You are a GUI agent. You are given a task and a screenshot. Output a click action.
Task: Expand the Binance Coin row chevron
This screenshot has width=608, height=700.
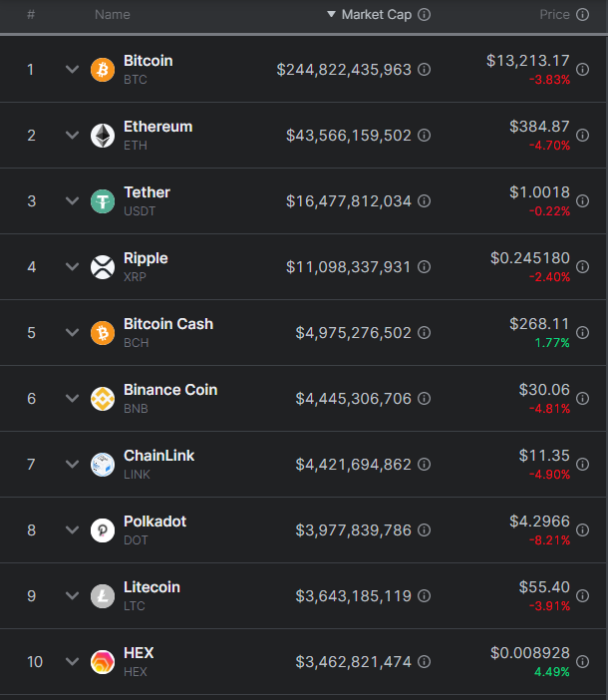(x=73, y=399)
